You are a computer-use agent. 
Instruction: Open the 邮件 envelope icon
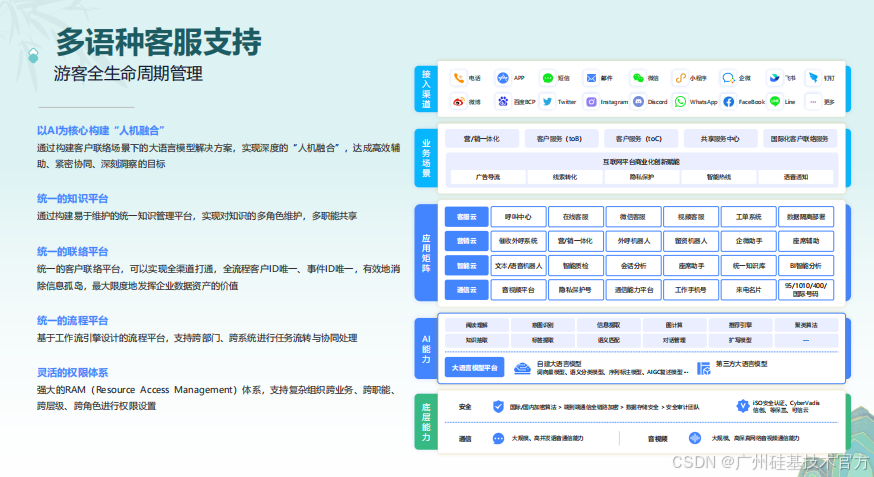point(591,78)
